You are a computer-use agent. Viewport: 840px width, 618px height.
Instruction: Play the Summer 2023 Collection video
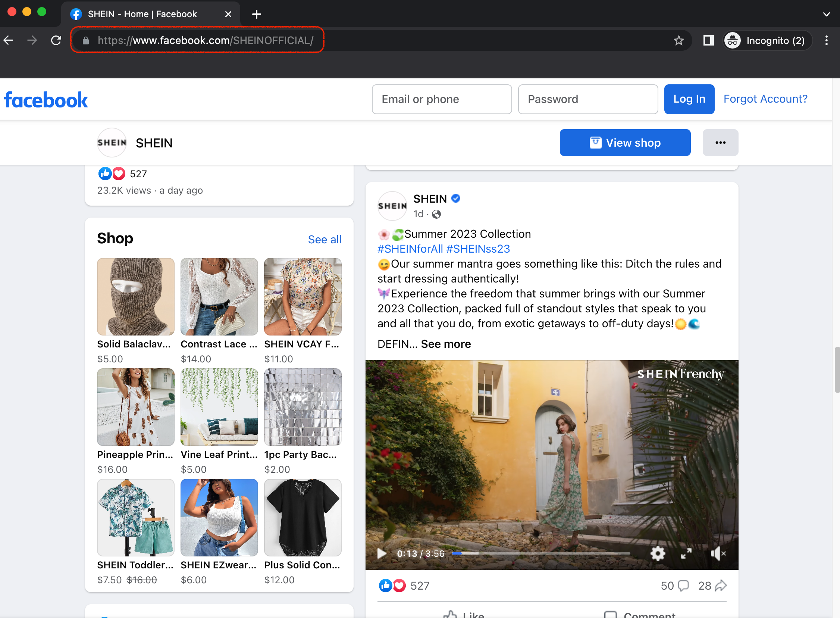click(x=381, y=553)
